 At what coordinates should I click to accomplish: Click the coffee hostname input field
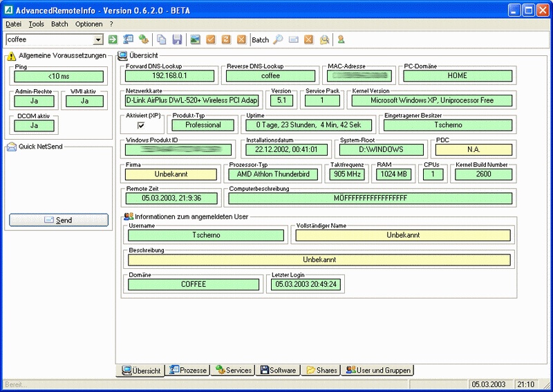50,39
